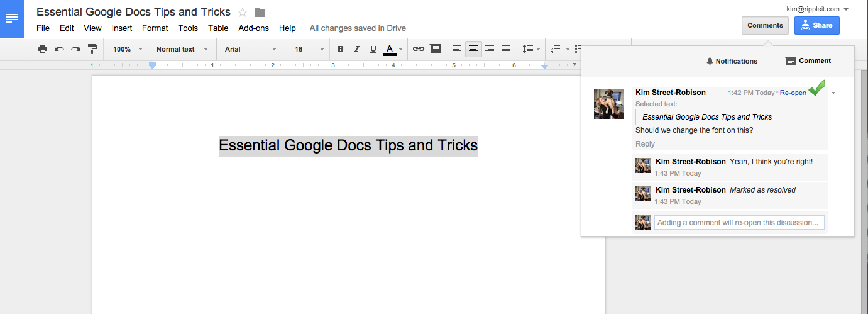
Task: Click the right indent ruler marker
Action: coord(544,66)
